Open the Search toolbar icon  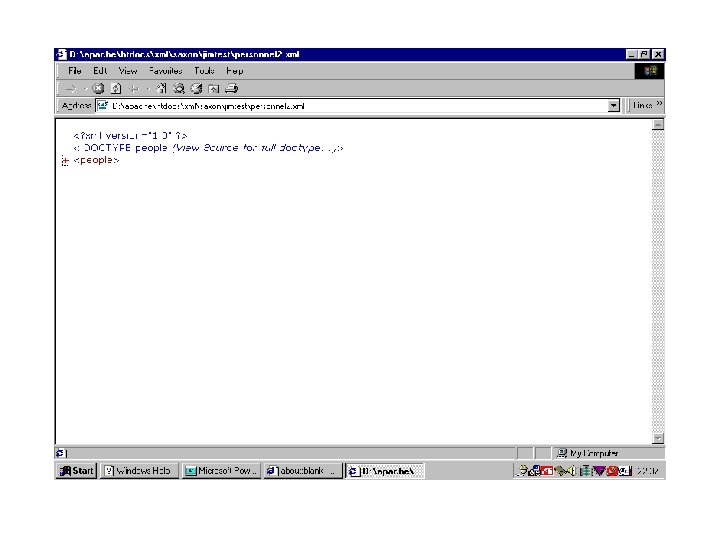(179, 88)
